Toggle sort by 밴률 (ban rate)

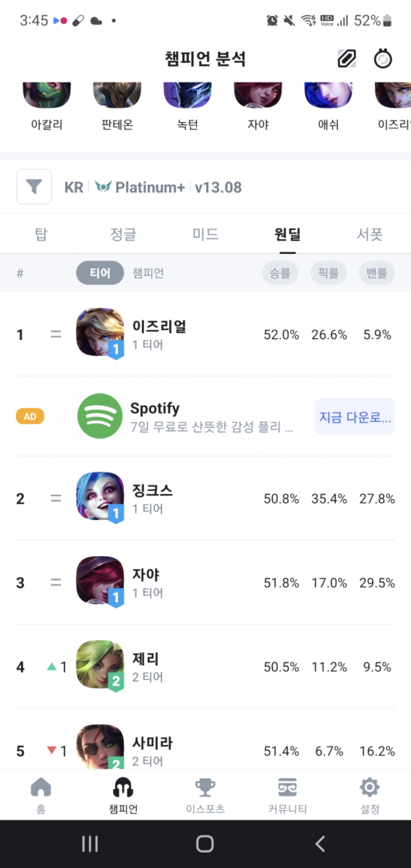click(x=377, y=273)
